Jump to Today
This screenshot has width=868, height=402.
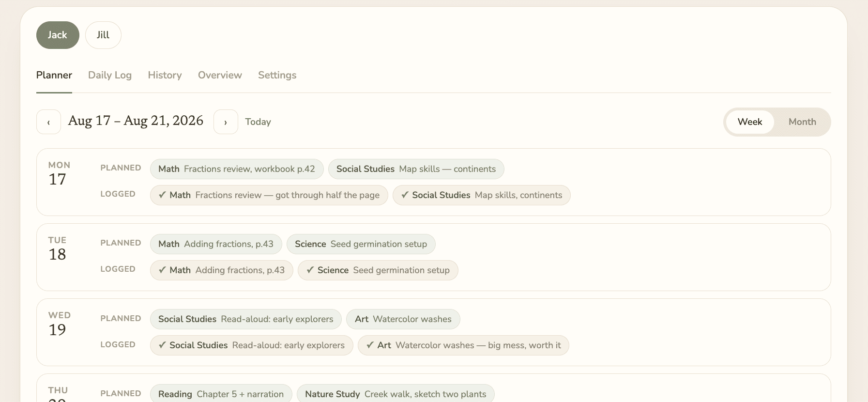(x=258, y=122)
